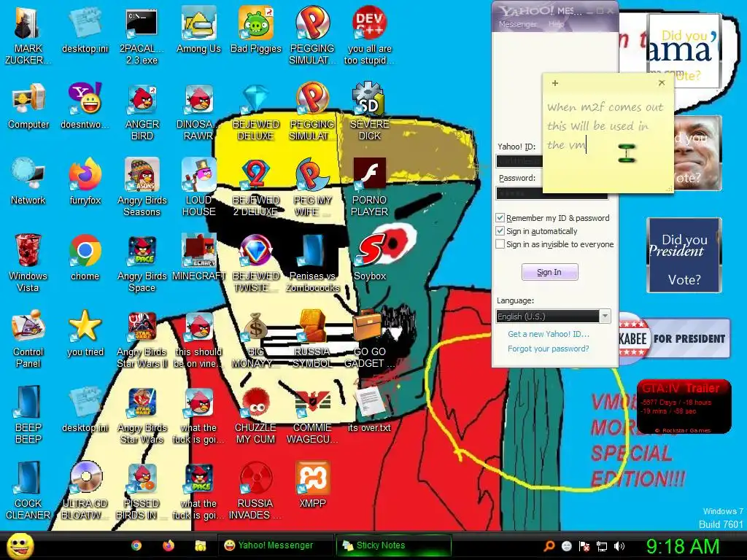Open the taskbar folder explorer icon
Viewport: 747px width, 560px height.
point(201,545)
